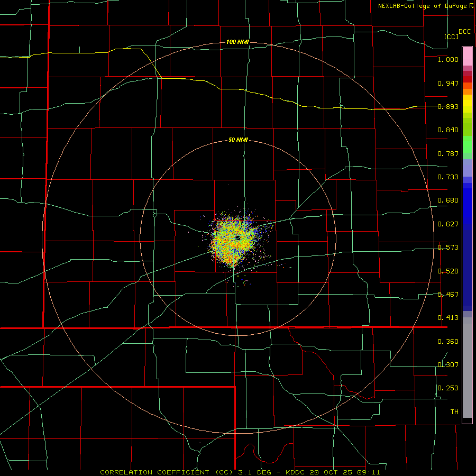This screenshot has width=476, height=476.
Task: Click the 0.733 value on color scale
Action: tap(448, 177)
